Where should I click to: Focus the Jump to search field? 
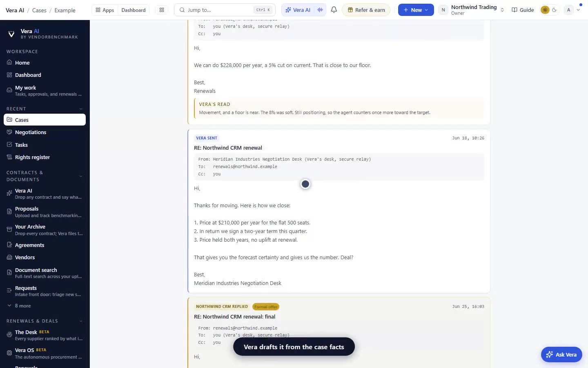point(225,10)
